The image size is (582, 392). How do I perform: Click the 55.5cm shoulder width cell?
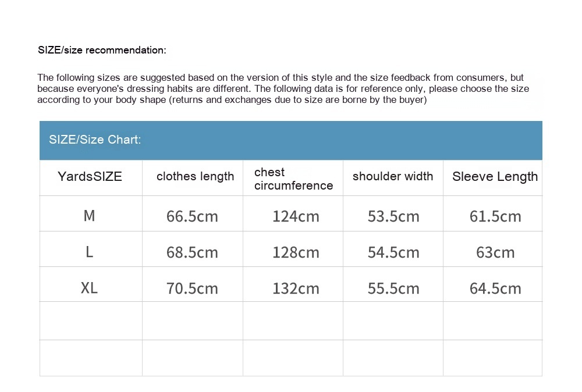pos(393,288)
